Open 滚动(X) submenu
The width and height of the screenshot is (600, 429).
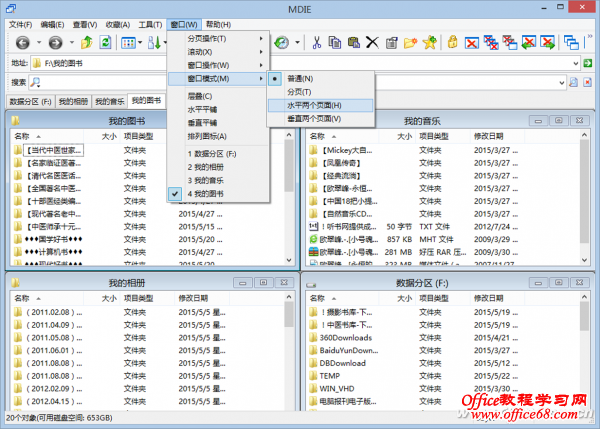point(218,52)
